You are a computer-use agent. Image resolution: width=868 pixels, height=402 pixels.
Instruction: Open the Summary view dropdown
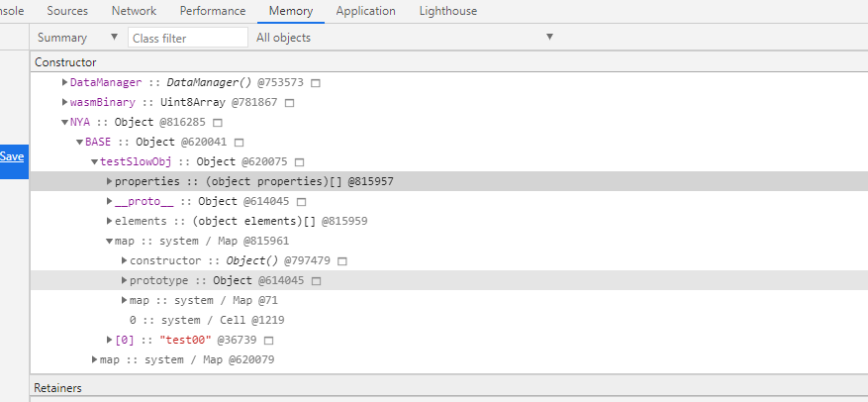coord(77,38)
